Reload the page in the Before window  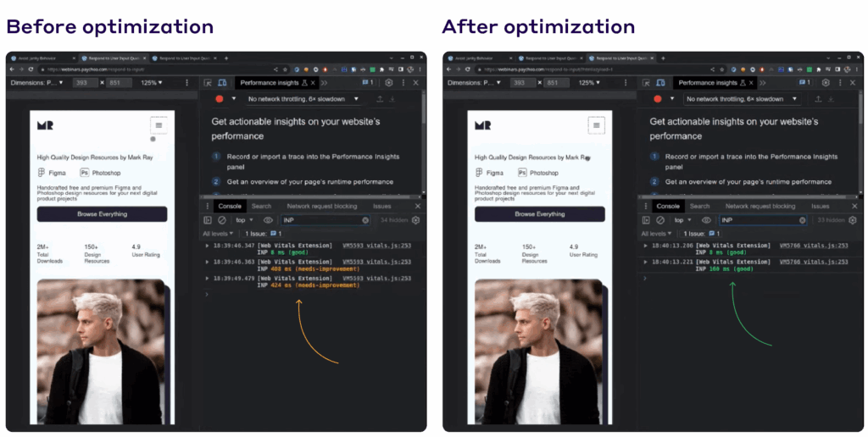point(31,69)
